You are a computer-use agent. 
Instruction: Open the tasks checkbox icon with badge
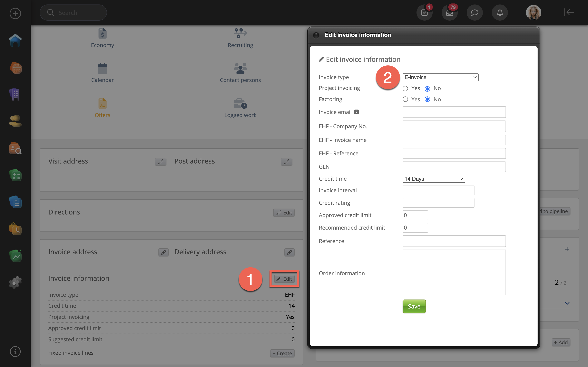coord(424,13)
